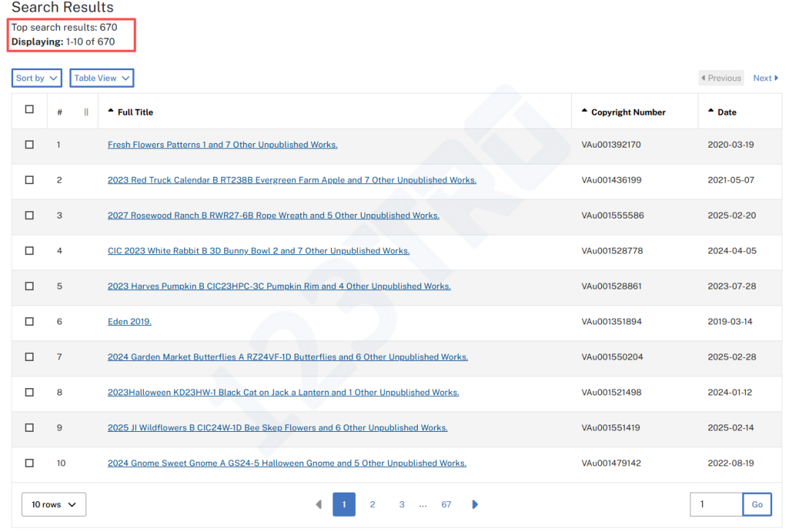Go to page 3 of results
The image size is (789, 532).
[402, 504]
